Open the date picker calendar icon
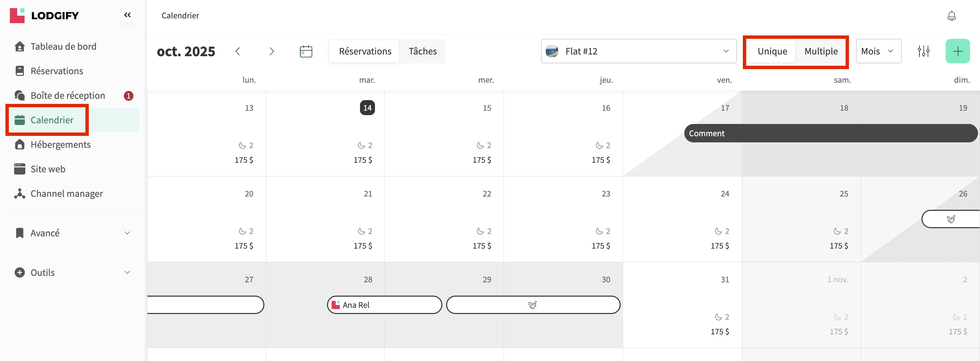The image size is (980, 361). coord(306,51)
